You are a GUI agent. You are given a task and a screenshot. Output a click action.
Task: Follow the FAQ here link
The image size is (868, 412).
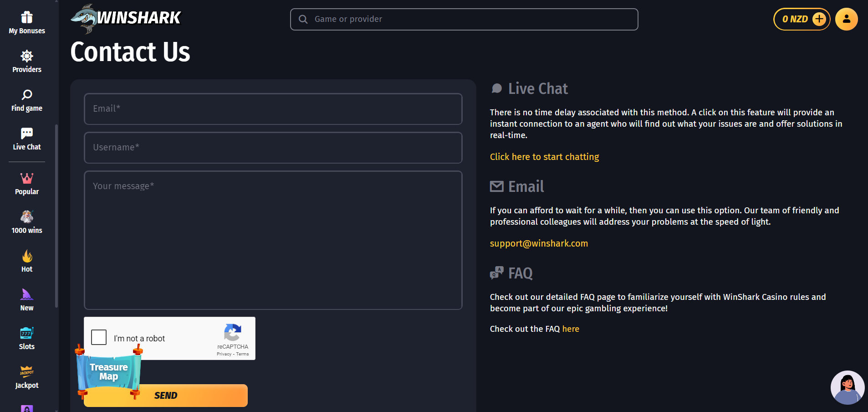(571, 329)
